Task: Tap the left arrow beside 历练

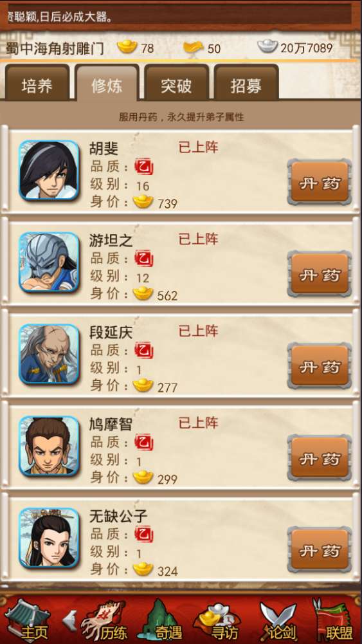Action: (70, 621)
